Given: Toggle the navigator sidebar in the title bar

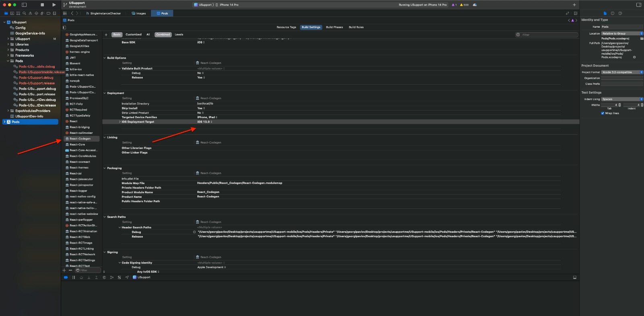Looking at the screenshot, I should point(24,5).
